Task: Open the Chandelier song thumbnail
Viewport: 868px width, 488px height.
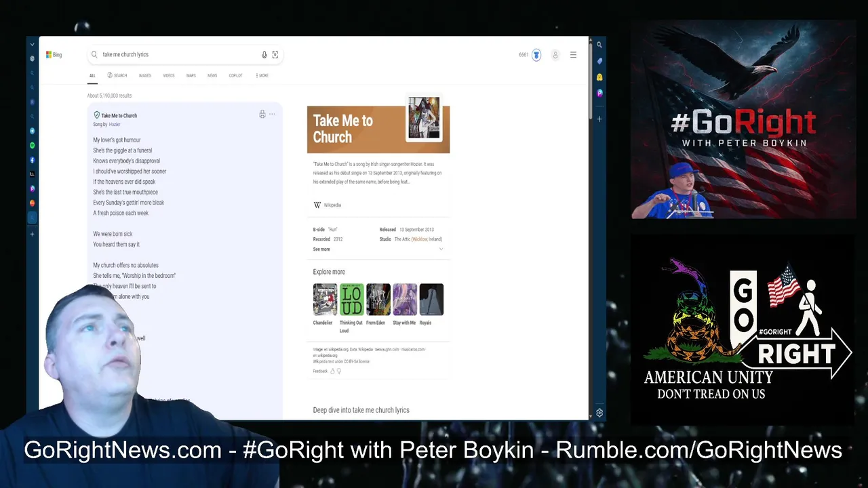Action: coord(325,300)
